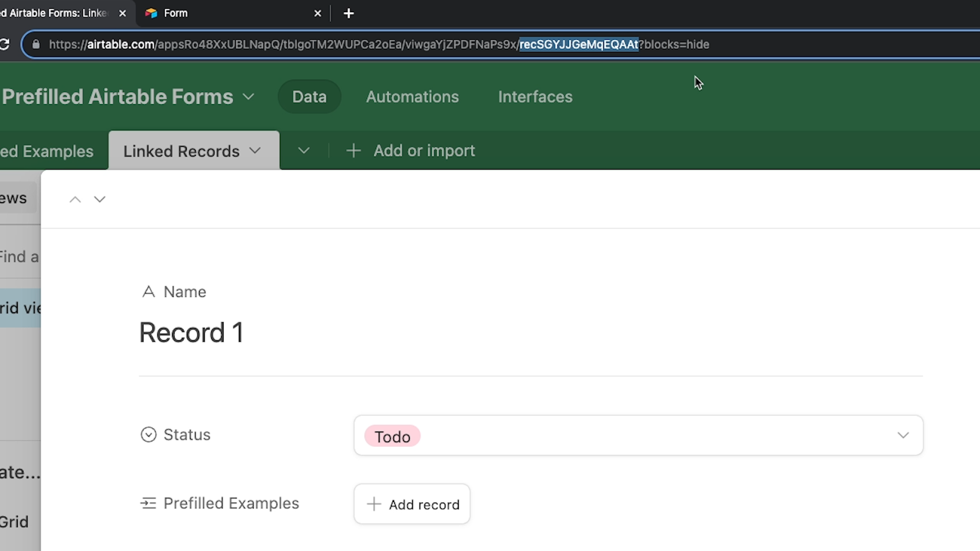Switch to the Airtable Forms browser tab
Screen dimensions: 980x551
pyautogui.click(x=61, y=13)
